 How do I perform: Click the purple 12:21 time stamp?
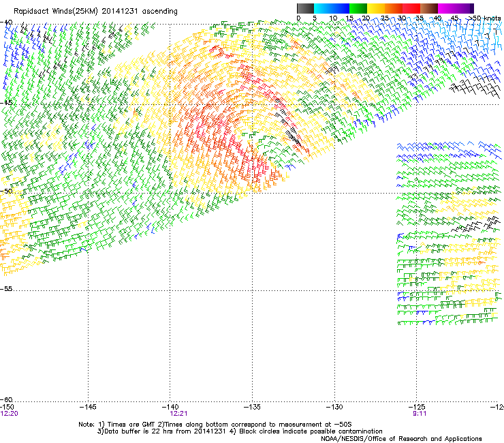pos(178,414)
